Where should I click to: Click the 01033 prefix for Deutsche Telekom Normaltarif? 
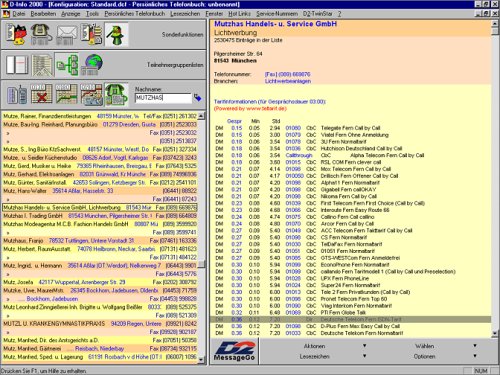pos(293,333)
